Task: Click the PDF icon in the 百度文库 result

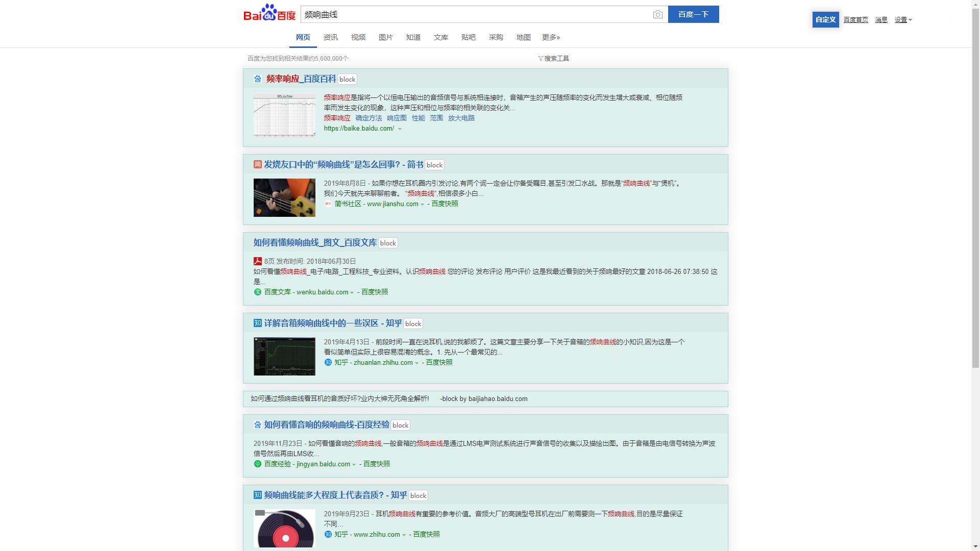Action: [x=257, y=261]
